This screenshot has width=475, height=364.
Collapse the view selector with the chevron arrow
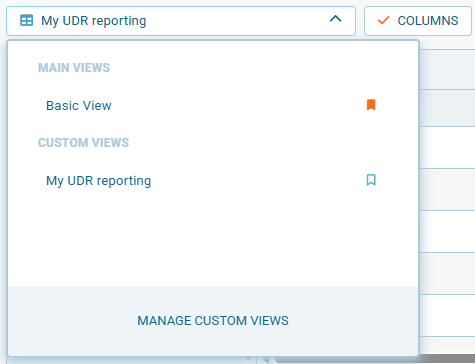tap(335, 19)
